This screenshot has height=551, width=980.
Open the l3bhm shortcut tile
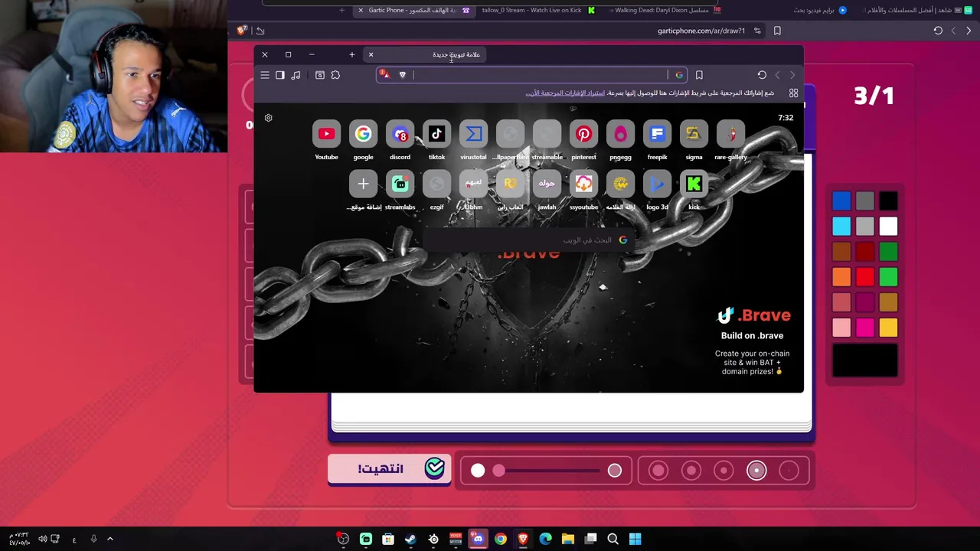coord(473,184)
